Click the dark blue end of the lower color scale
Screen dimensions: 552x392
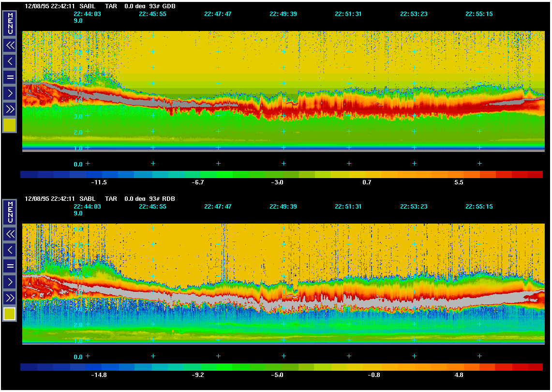[x=29, y=367]
